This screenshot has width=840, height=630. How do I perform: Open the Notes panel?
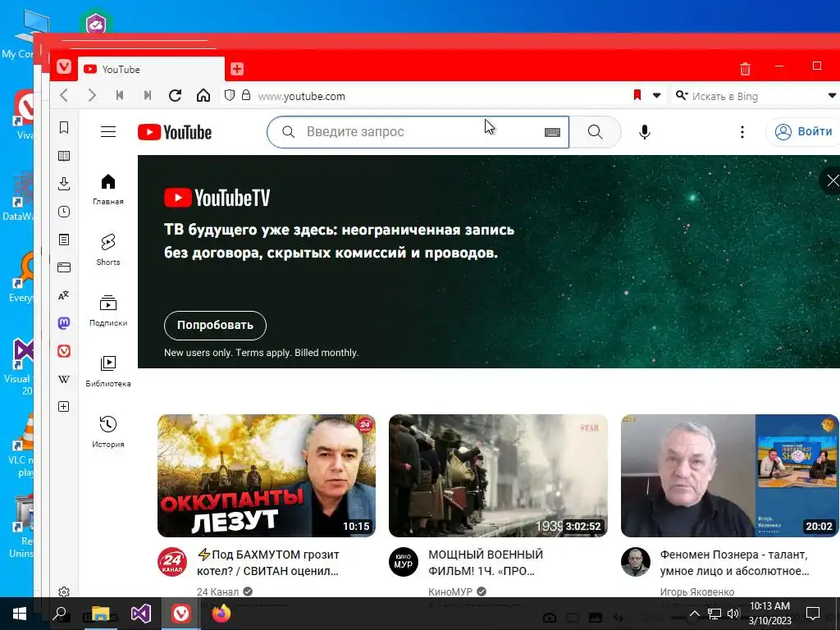pyautogui.click(x=64, y=240)
